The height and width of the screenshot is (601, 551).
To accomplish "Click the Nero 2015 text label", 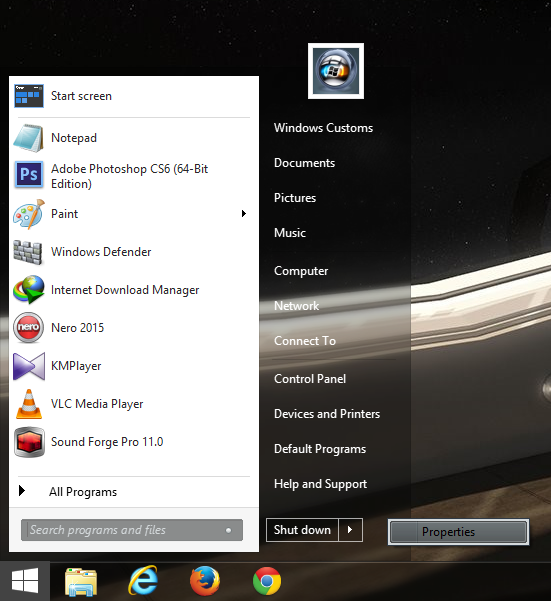I will [x=77, y=328].
